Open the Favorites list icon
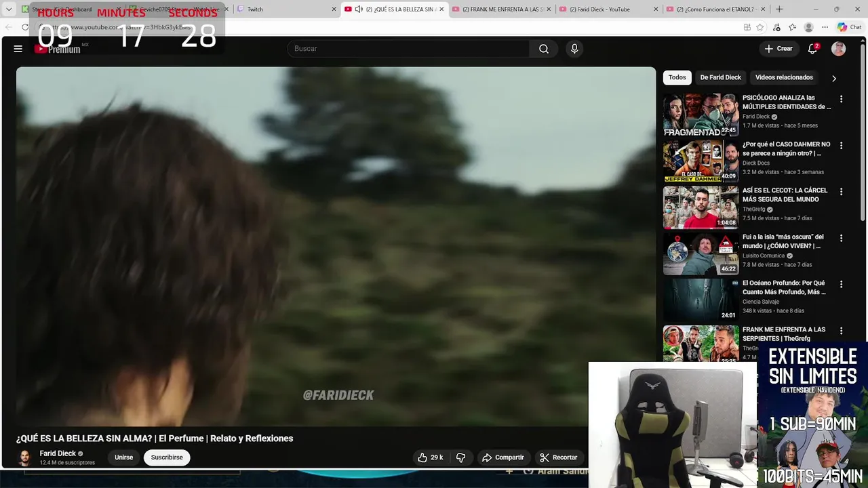Image resolution: width=868 pixels, height=488 pixels. click(792, 27)
